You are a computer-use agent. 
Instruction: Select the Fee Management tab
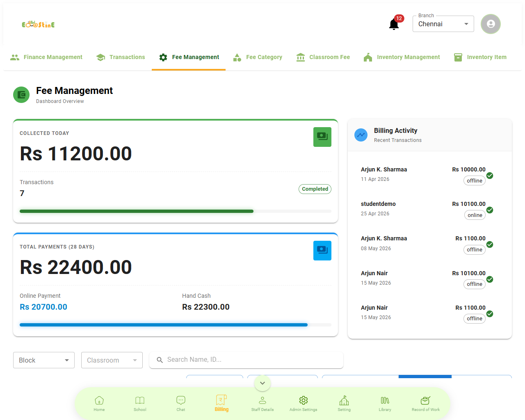[x=189, y=57]
